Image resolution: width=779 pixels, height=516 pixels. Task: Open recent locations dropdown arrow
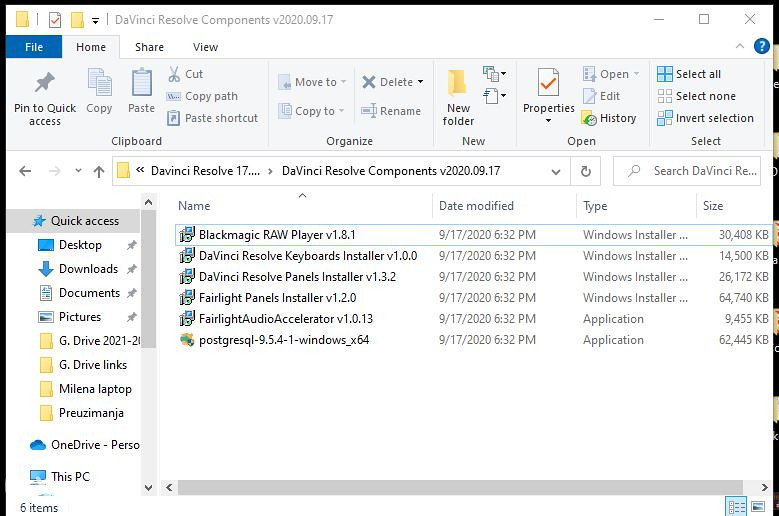tap(78, 171)
